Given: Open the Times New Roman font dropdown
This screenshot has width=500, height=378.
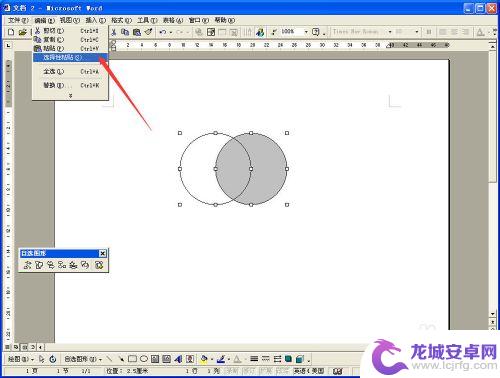Looking at the screenshot, I should [x=362, y=32].
